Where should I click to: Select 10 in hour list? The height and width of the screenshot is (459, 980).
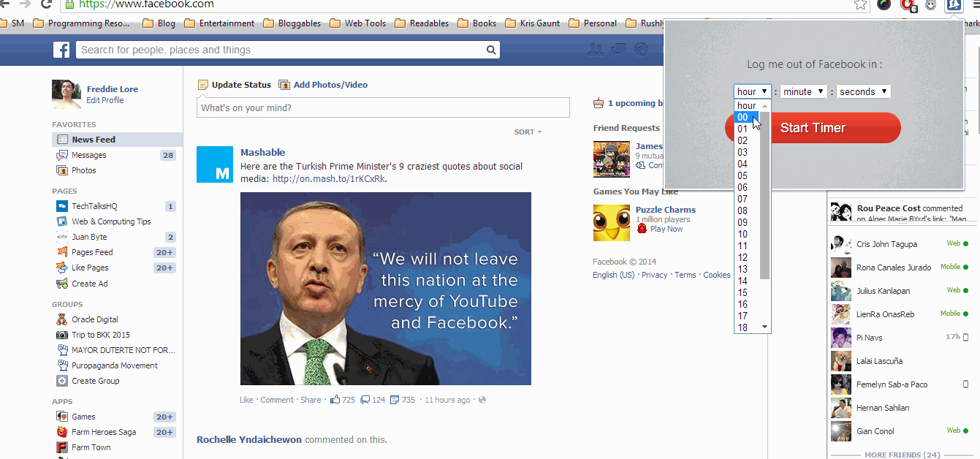coord(748,234)
